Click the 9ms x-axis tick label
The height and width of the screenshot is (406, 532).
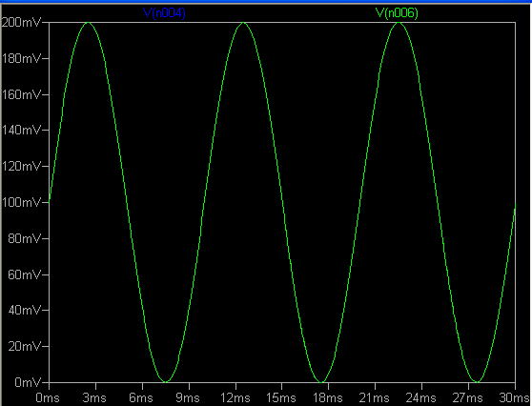tap(188, 397)
